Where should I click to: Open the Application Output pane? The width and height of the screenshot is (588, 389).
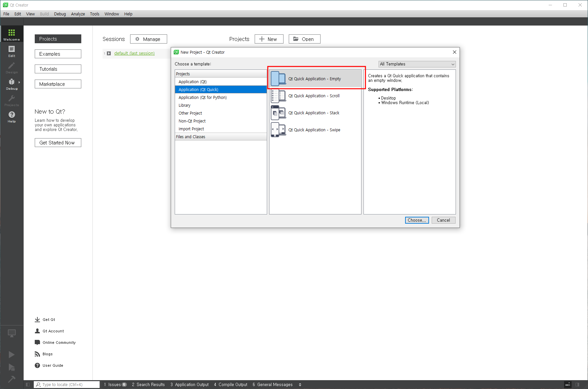coord(189,384)
